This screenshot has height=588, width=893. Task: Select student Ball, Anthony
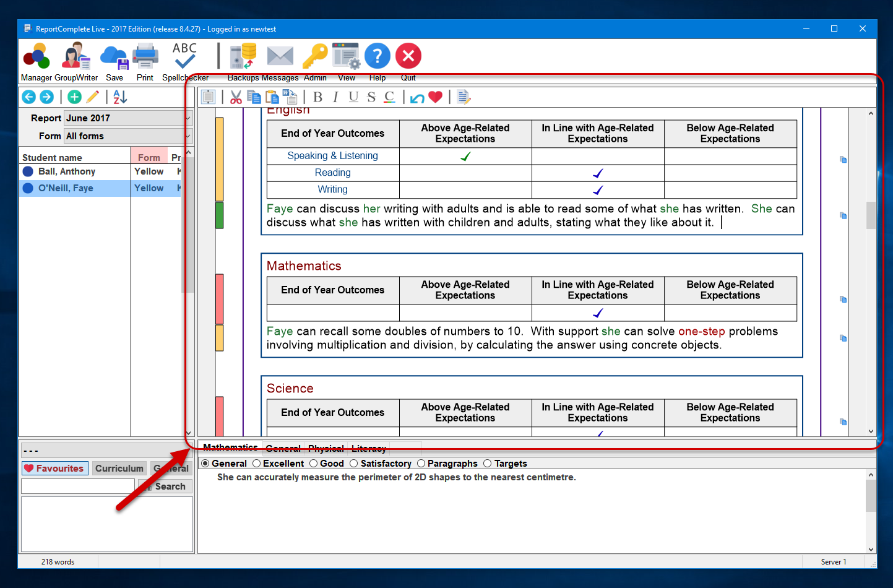[67, 171]
